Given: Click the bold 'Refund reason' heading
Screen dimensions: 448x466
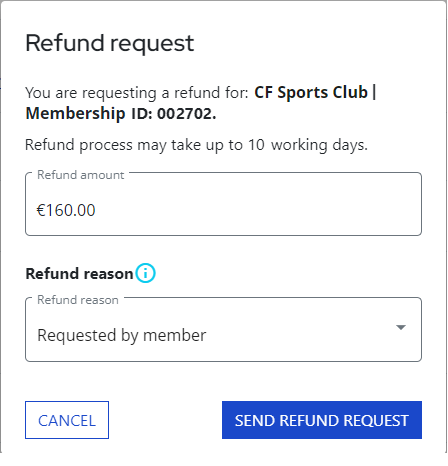Looking at the screenshot, I should coord(79,274).
